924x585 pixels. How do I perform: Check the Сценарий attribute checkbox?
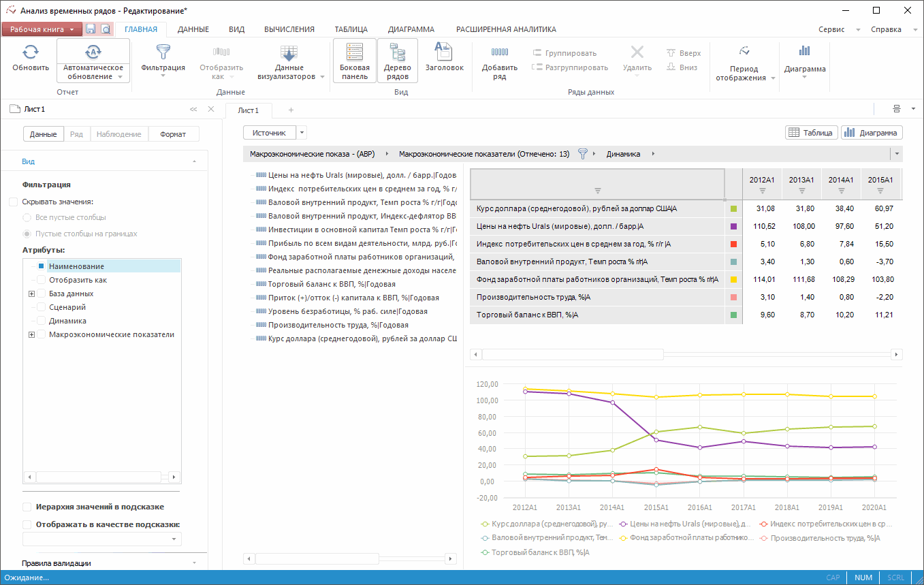pos(42,307)
